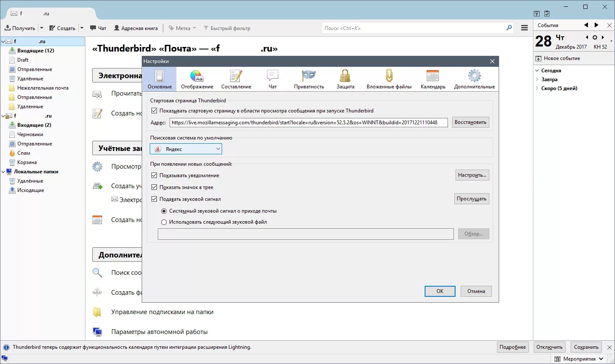The height and width of the screenshot is (364, 615).
Task: Expand the Завтра events section
Action: coord(537,79)
